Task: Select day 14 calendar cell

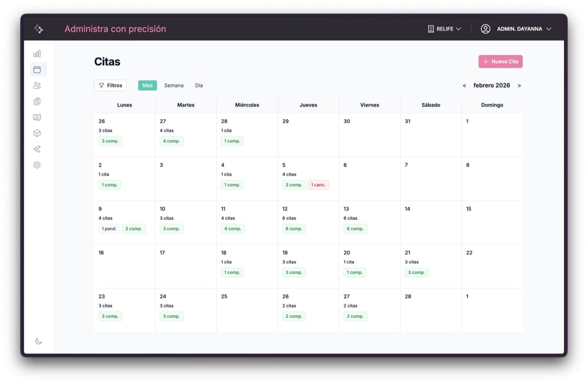Action: [431, 223]
